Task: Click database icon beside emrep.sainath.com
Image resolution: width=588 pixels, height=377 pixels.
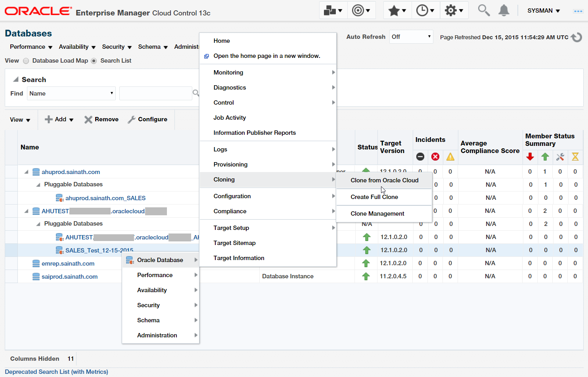Action: coord(36,264)
